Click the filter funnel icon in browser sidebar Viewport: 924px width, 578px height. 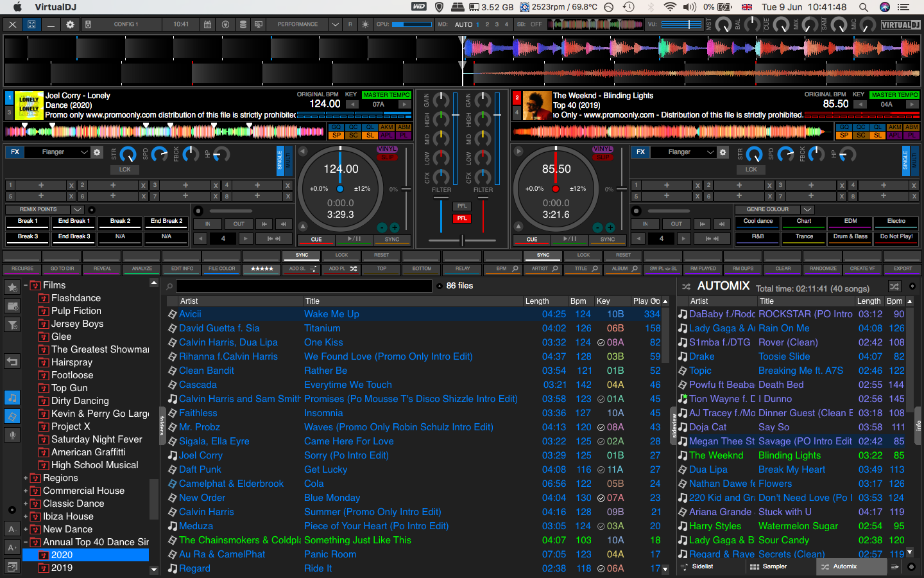click(12, 325)
